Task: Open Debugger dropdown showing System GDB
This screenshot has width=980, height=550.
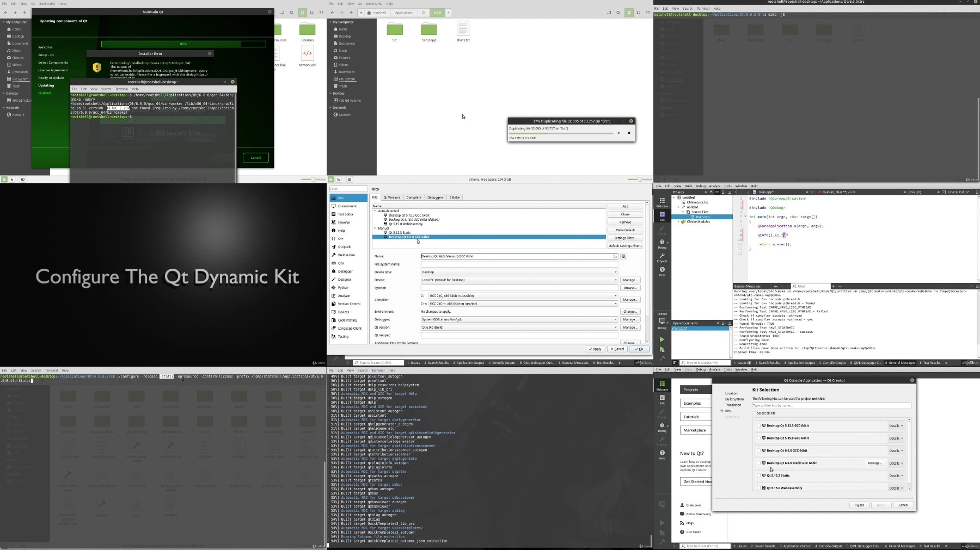Action: pos(519,319)
